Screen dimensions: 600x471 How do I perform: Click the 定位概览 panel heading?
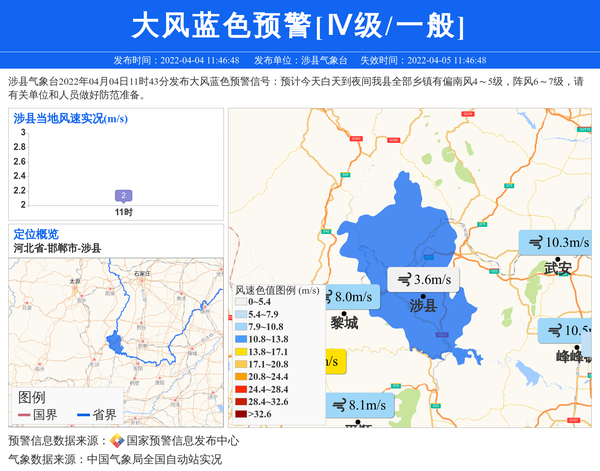[36, 234]
